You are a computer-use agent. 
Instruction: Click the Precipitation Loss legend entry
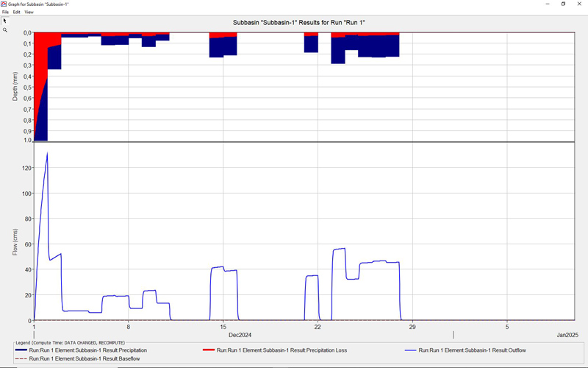(272, 350)
